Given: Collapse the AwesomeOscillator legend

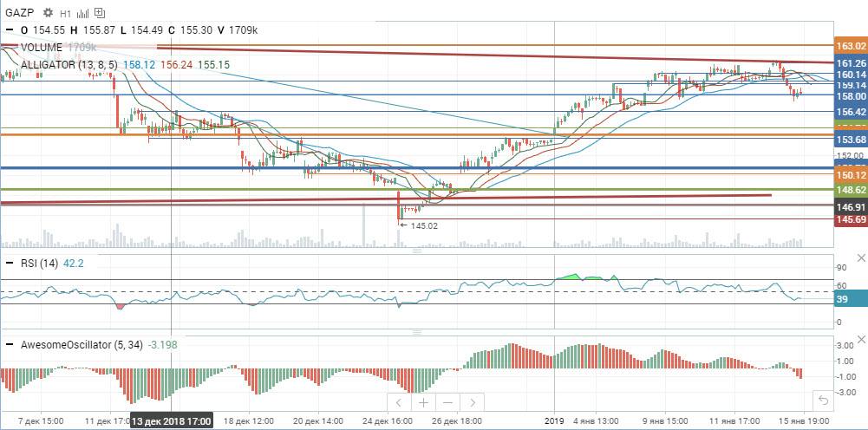Looking at the screenshot, I should 10,345.
